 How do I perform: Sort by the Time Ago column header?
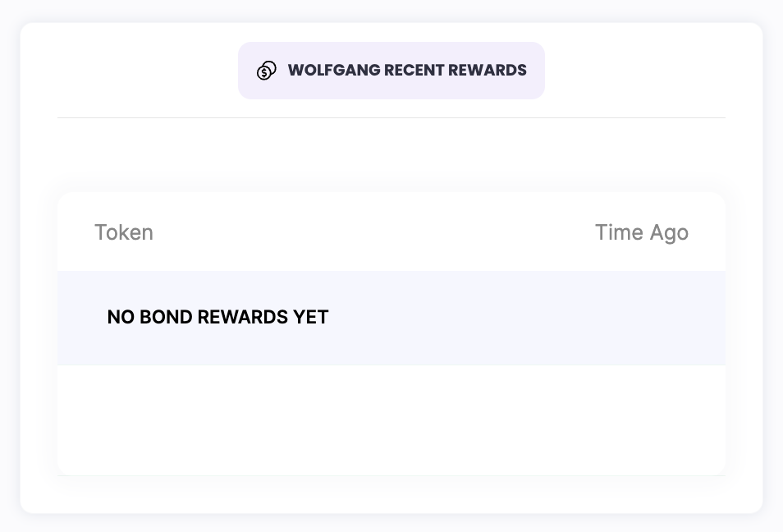pos(641,232)
